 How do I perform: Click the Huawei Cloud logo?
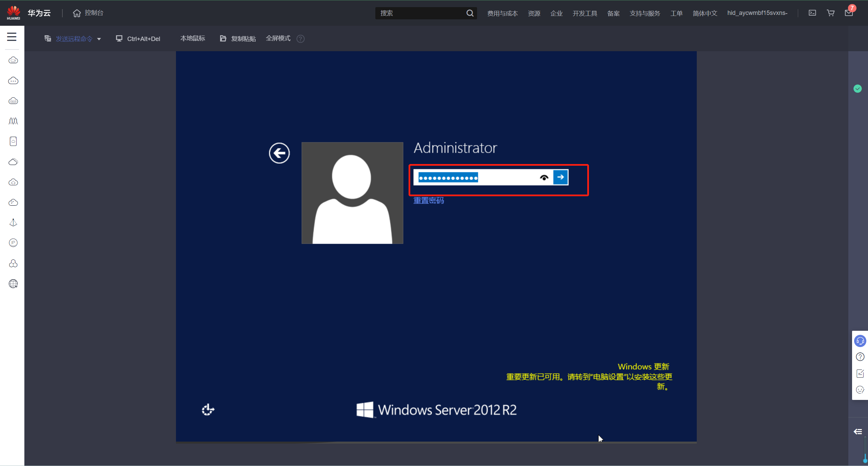(x=13, y=13)
